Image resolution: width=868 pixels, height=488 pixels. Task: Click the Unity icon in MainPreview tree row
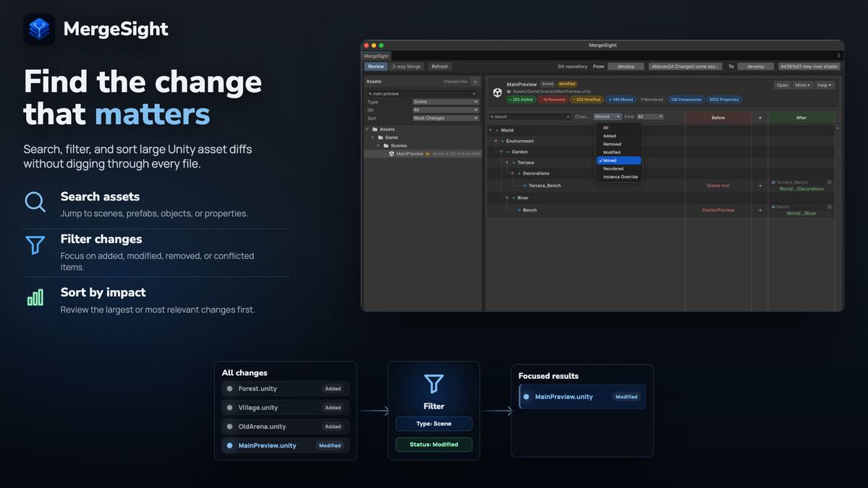click(x=391, y=153)
